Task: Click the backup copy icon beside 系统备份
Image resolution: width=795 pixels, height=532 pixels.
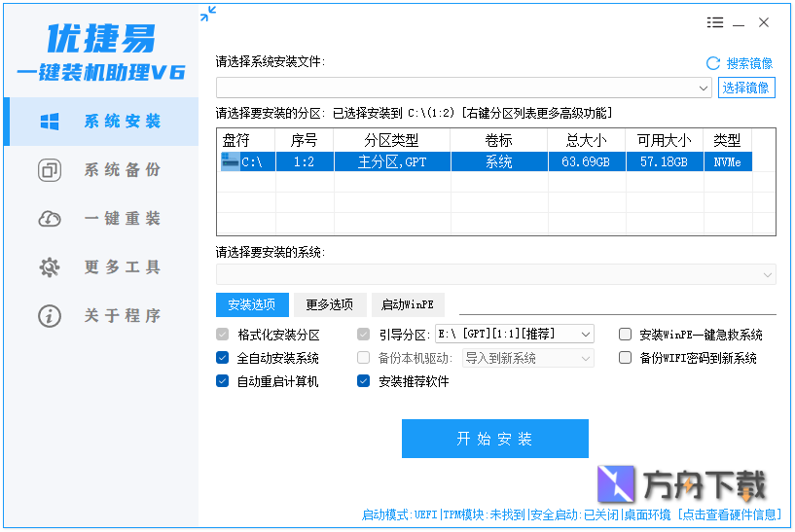Action: pos(50,170)
